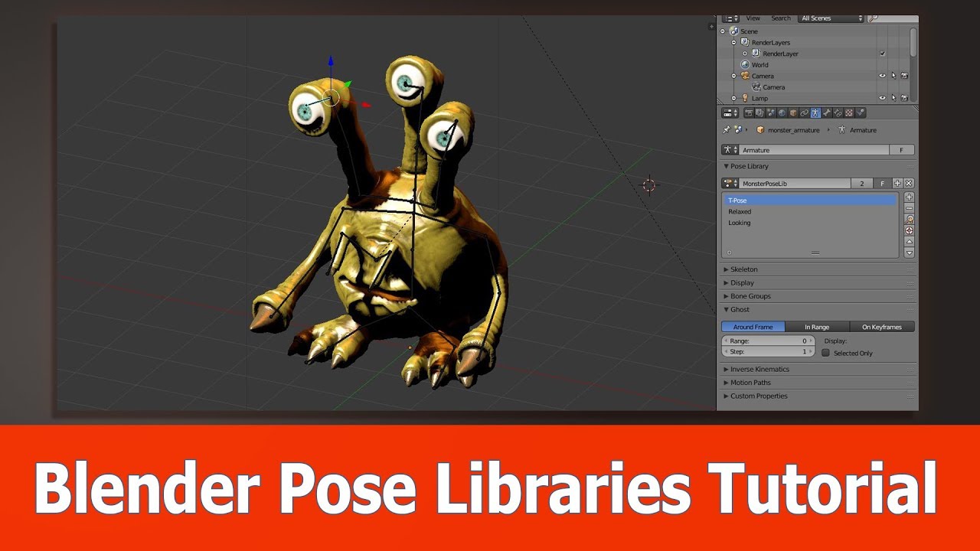Screen dimensions: 980x551
Task: Toggle the pin icon in the properties context
Action: [727, 130]
